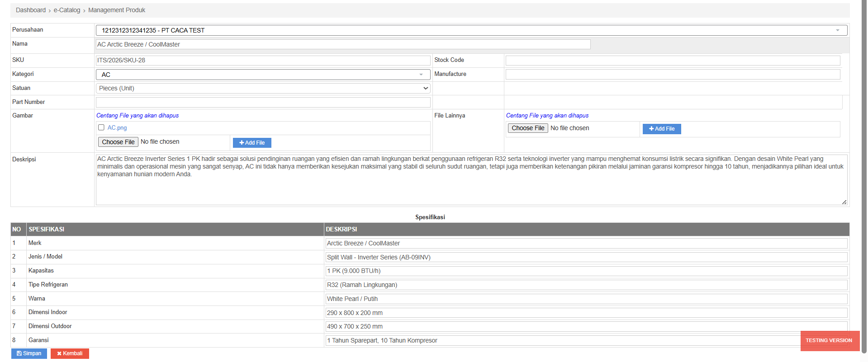Click the page vertical scrollbar
868x362 pixels.
(x=864, y=181)
